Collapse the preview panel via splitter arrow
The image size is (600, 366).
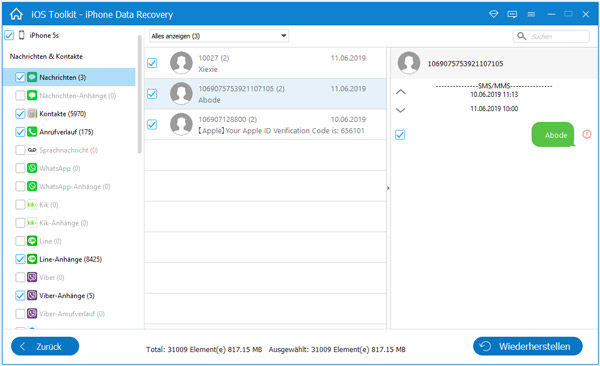tap(388, 188)
